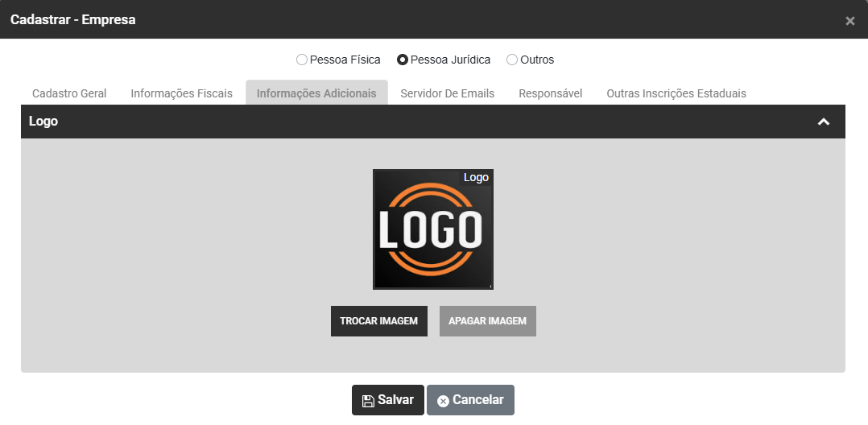
Task: Cancel the registration using the Cancelar button
Action: pos(470,400)
